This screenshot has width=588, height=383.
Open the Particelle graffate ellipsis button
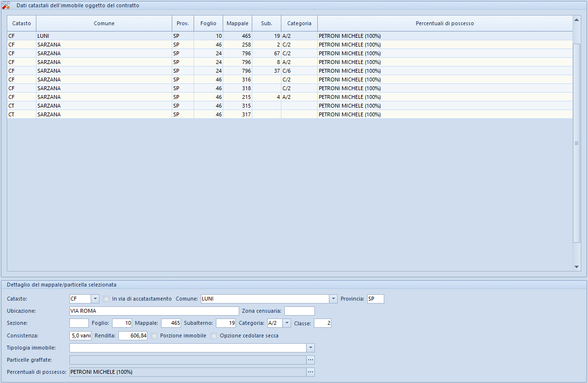(x=310, y=360)
